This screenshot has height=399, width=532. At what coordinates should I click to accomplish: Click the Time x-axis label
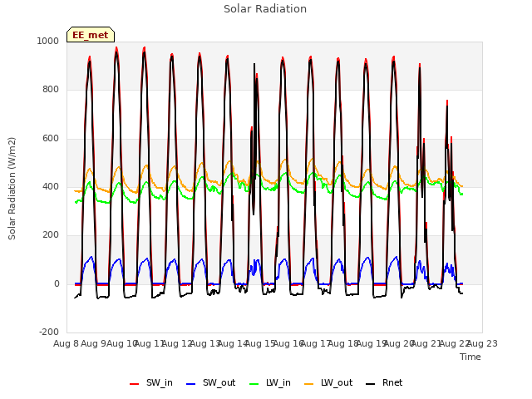(470, 357)
